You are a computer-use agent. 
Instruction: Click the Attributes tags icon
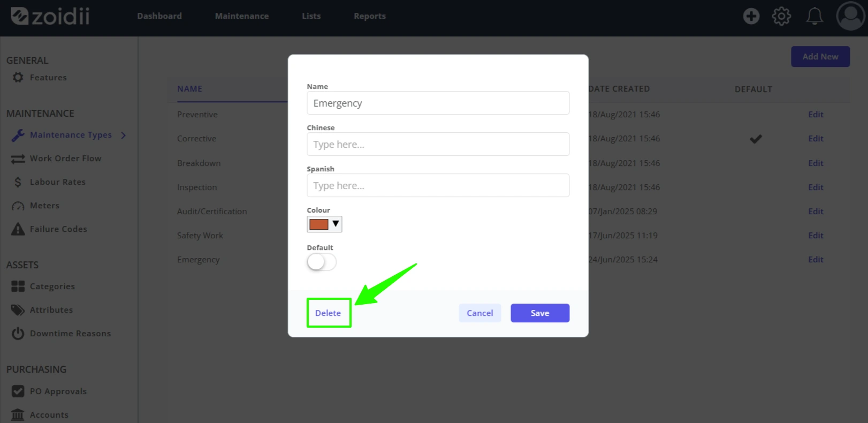18,310
